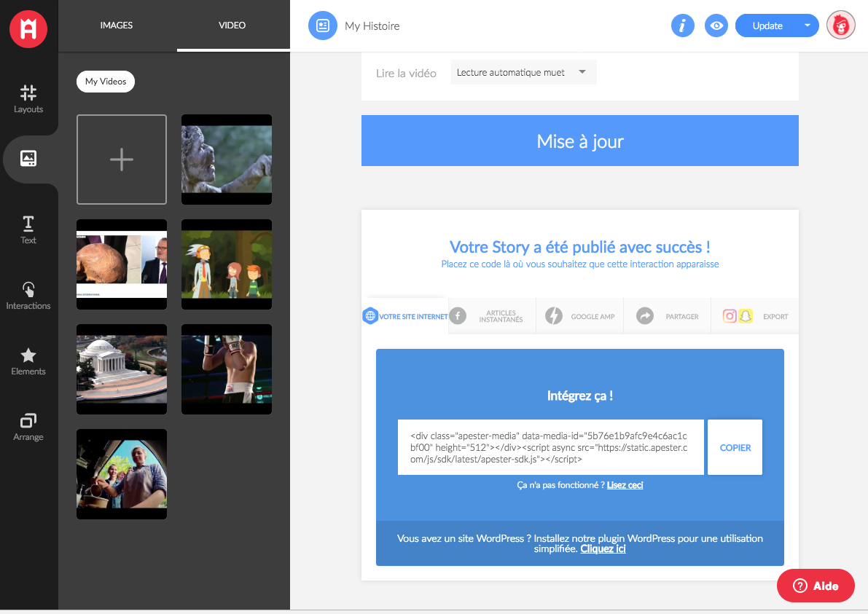Image resolution: width=868 pixels, height=614 pixels.
Task: Click the Mise à jour button
Action: (x=580, y=141)
